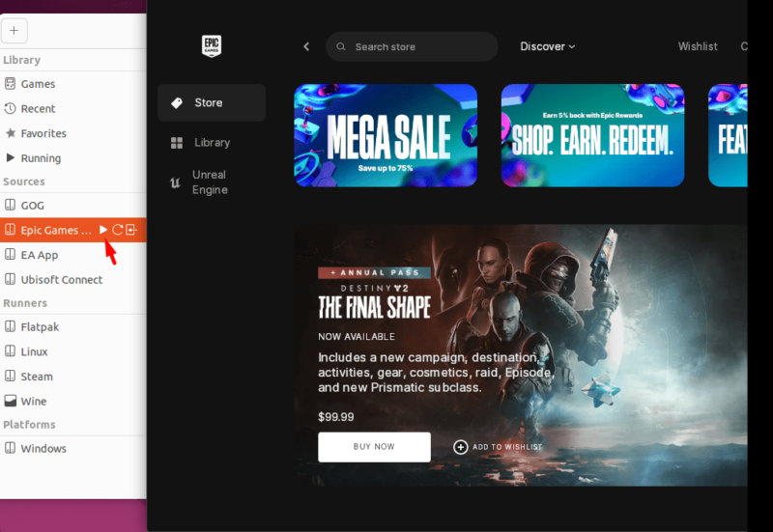Click the Epic Games source icon

[x=10, y=230]
